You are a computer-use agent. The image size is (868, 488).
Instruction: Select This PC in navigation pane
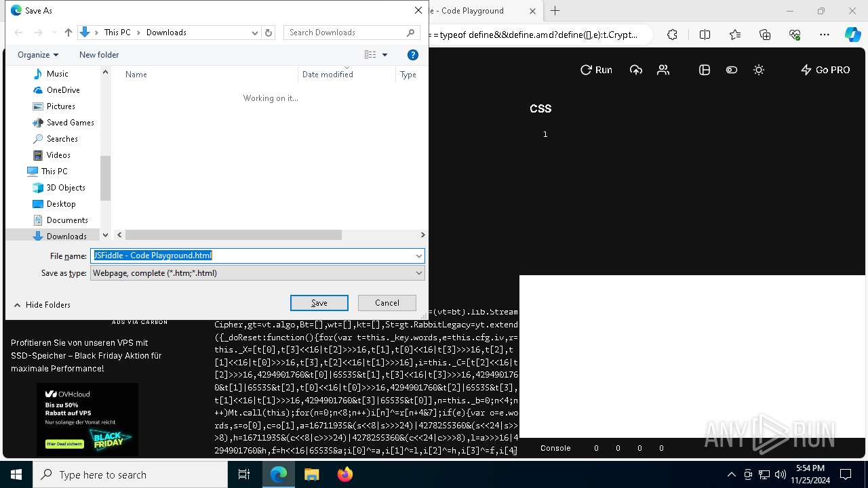(x=54, y=171)
